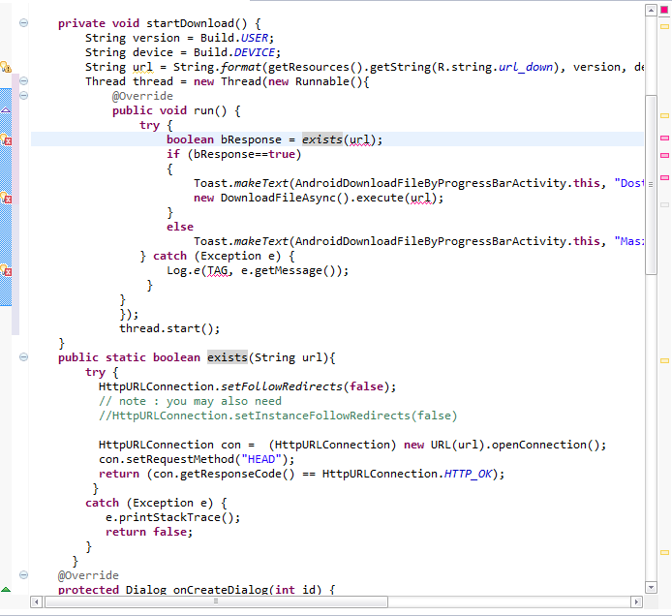Click the vertical scrollbar down arrow
The image size is (672, 616).
coord(650,587)
